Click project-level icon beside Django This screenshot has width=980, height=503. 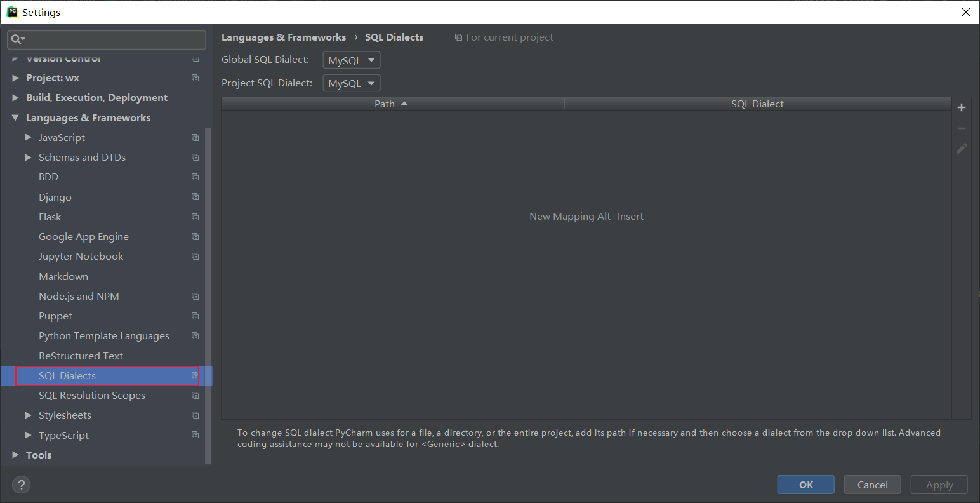pos(195,197)
